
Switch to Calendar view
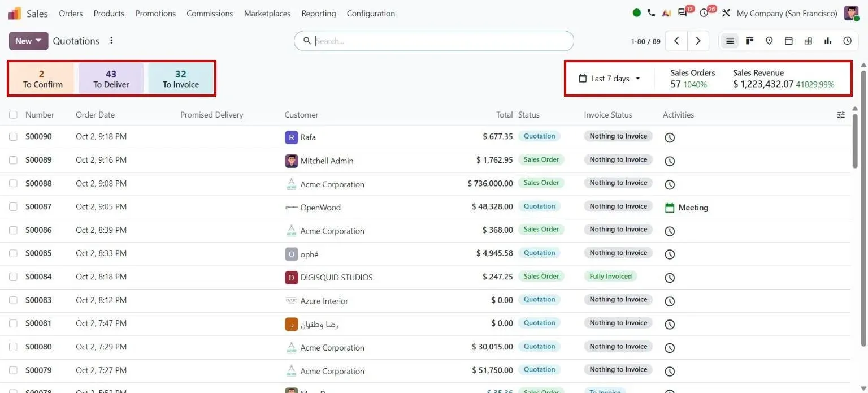tap(789, 41)
